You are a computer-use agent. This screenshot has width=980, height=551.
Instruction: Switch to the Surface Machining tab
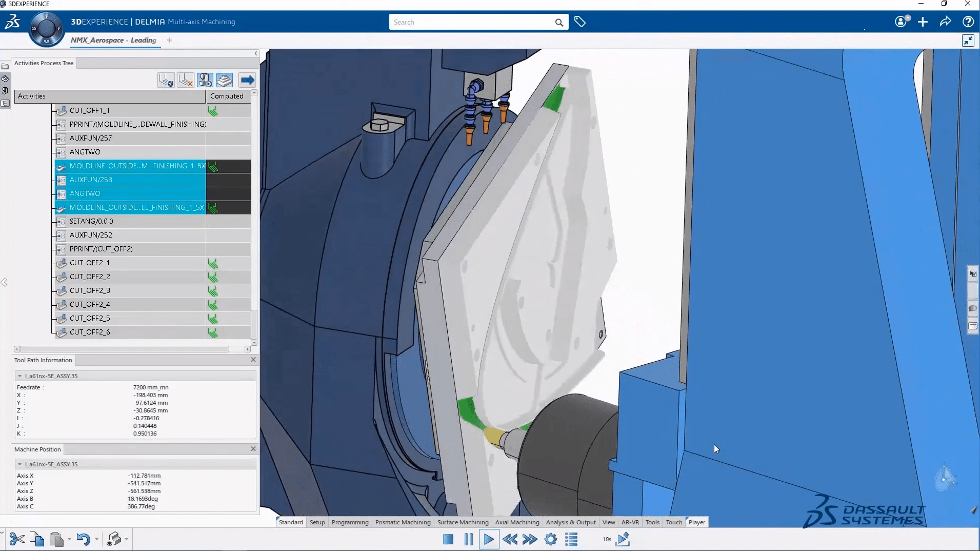coord(463,522)
